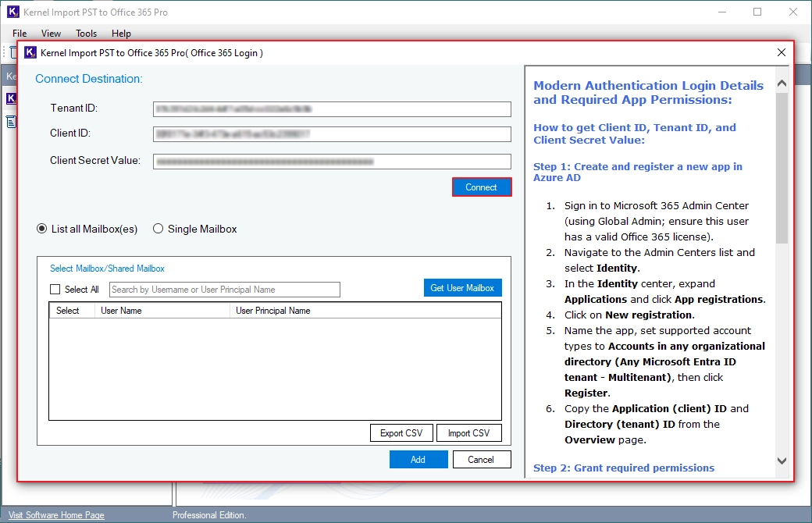
Task: Click the Import CSV button
Action: [468, 433]
